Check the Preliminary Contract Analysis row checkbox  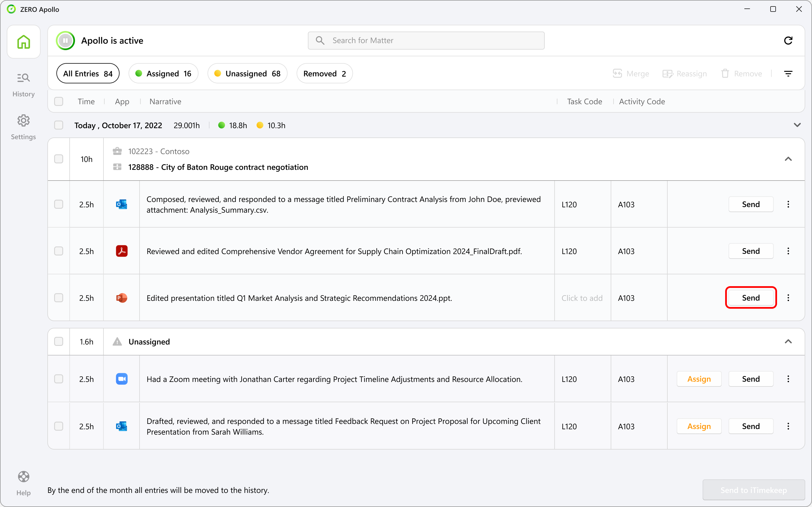[x=59, y=204]
